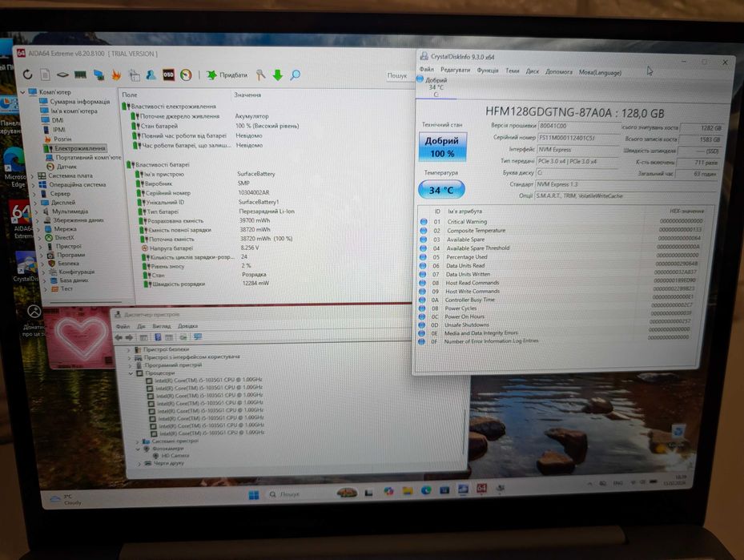Open CrystalDiskInfo Файл menu
This screenshot has width=744, height=560.
click(x=426, y=69)
